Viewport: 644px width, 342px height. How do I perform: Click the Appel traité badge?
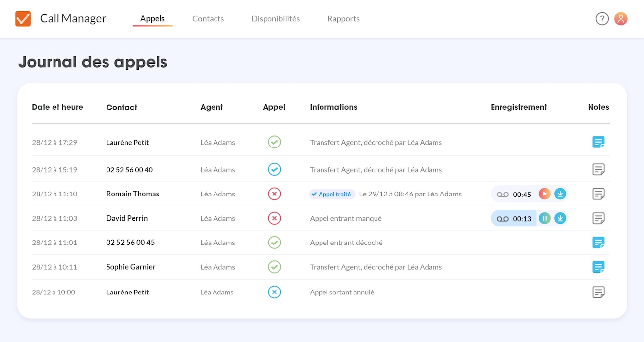(x=331, y=194)
